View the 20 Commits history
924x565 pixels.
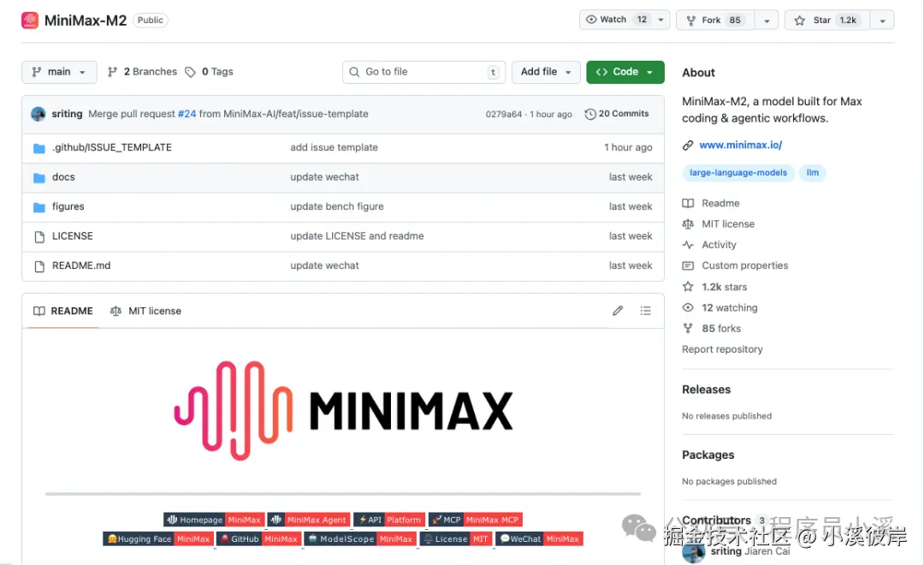[616, 114]
